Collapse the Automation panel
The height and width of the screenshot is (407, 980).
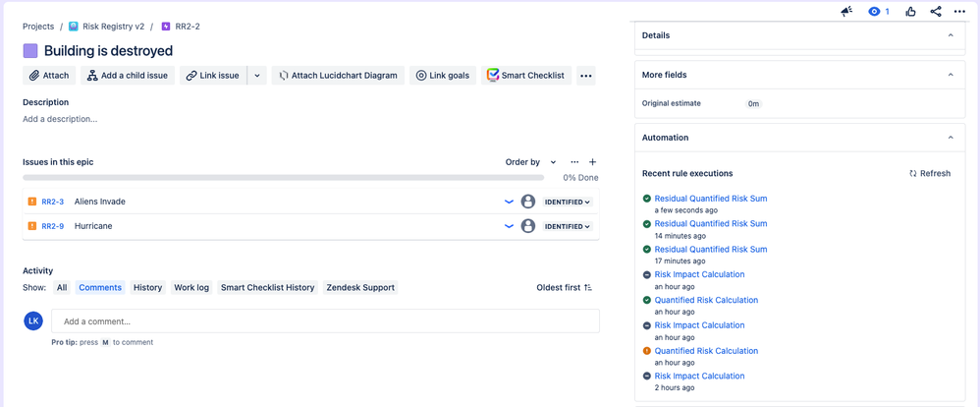pos(951,137)
